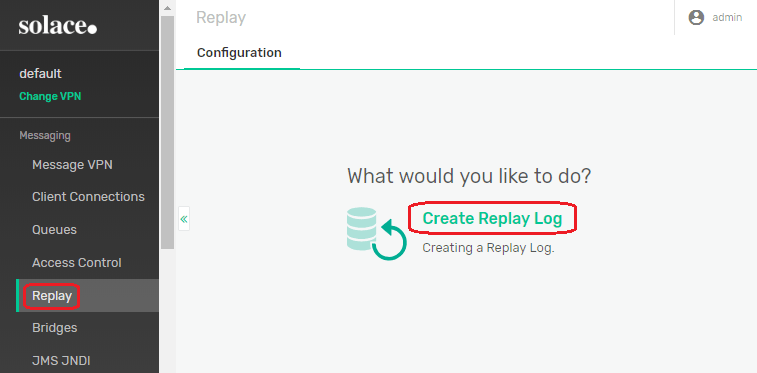Click the Creating a Replay Log description
757x373 pixels.
pos(489,248)
